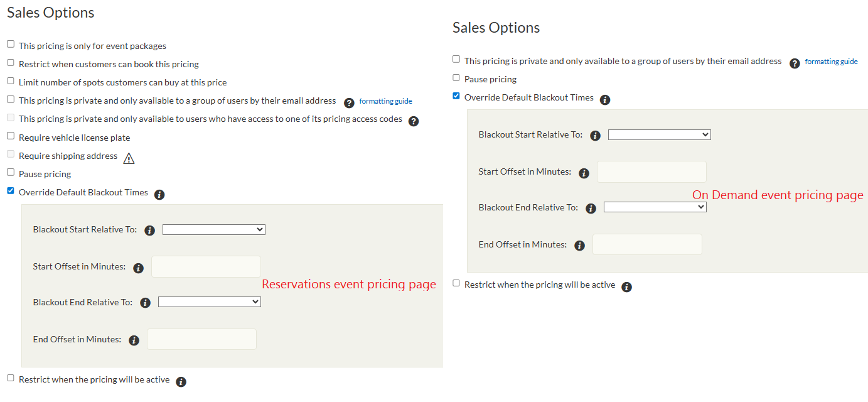Toggle Pause pricing on On Demand page
Viewport: 868px width, 402px height.
click(456, 78)
